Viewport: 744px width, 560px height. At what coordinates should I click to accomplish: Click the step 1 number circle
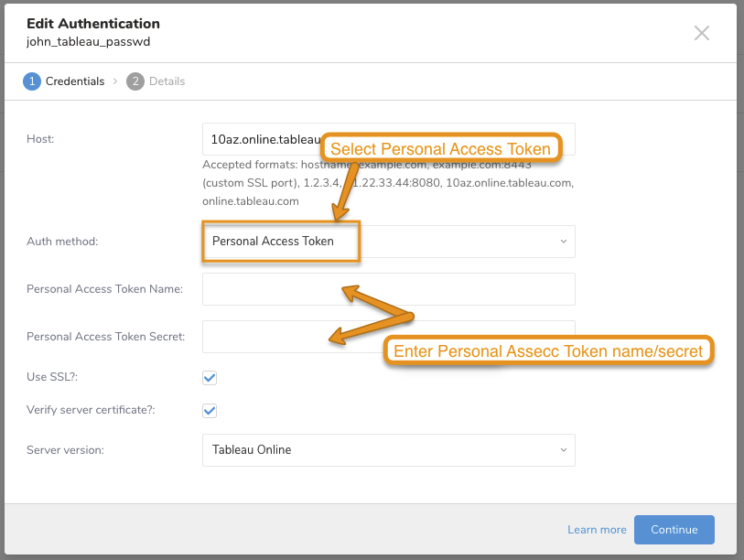[31, 81]
